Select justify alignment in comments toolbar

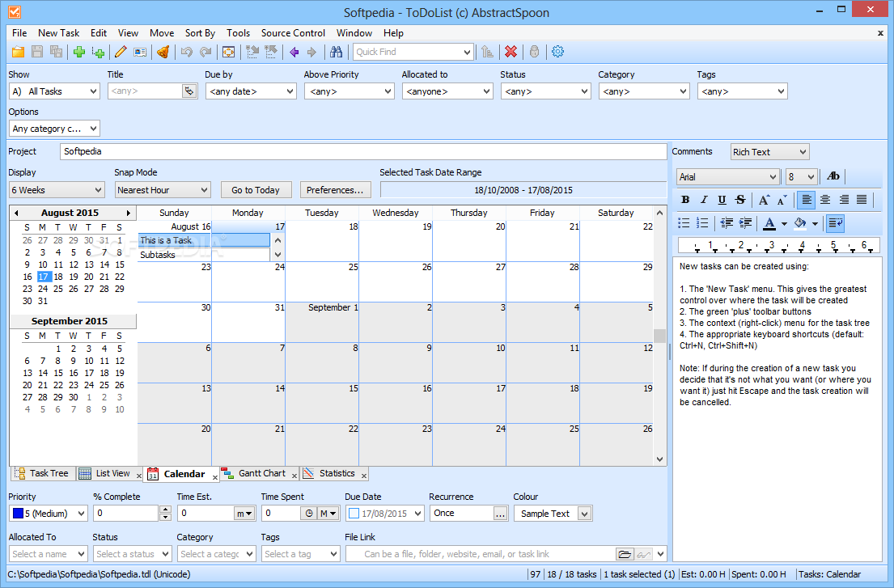point(862,200)
